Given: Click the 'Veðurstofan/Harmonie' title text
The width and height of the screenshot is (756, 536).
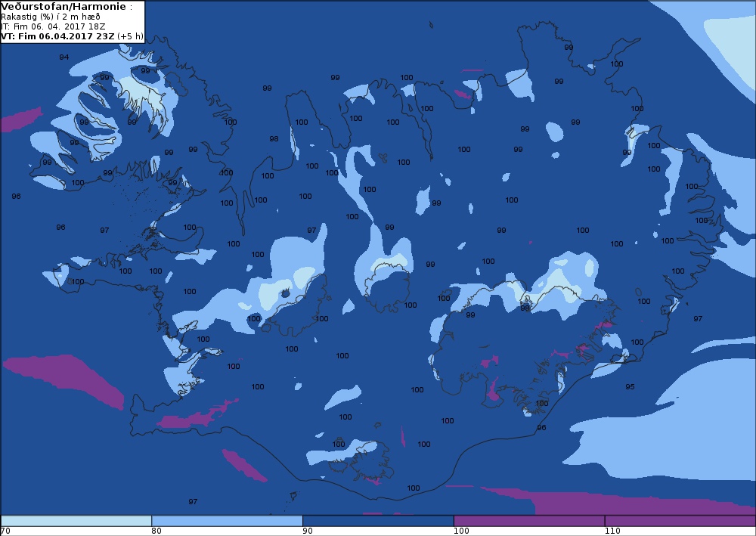Looking at the screenshot, I should pyautogui.click(x=64, y=7).
